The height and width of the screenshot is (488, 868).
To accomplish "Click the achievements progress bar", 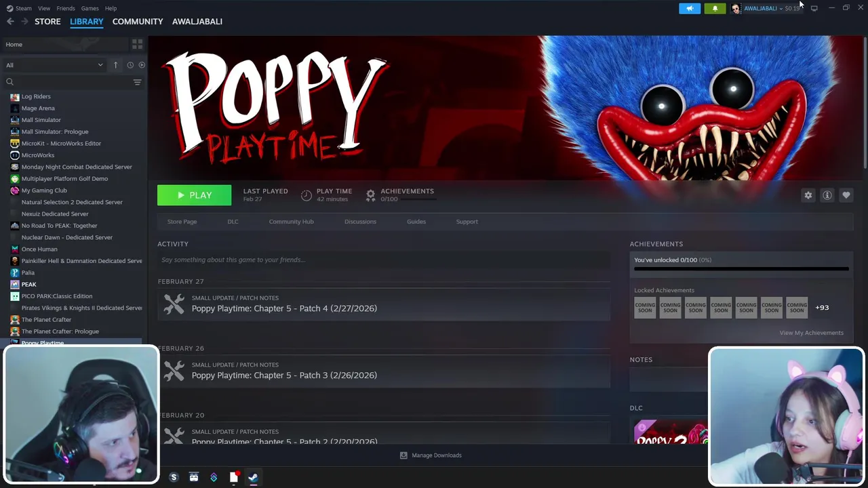I will coord(741,269).
